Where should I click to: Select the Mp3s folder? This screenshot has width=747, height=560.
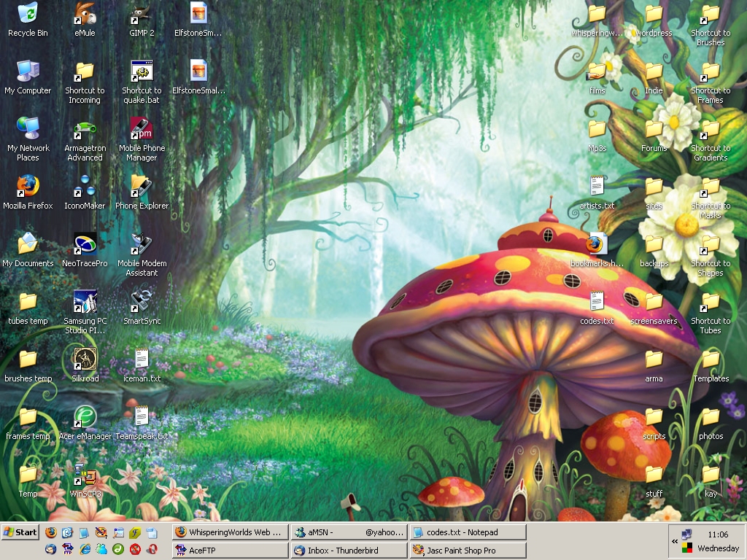(597, 135)
